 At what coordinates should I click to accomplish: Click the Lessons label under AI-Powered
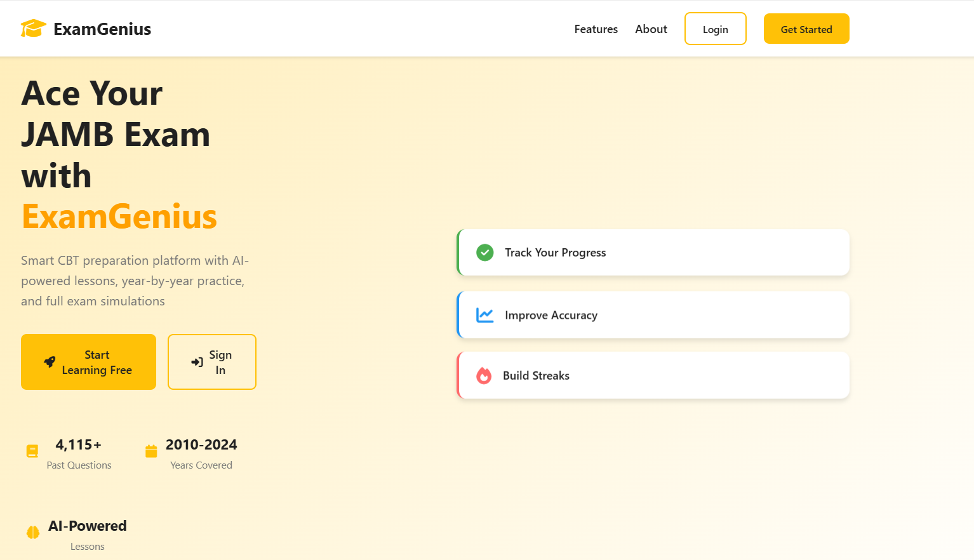pyautogui.click(x=88, y=547)
